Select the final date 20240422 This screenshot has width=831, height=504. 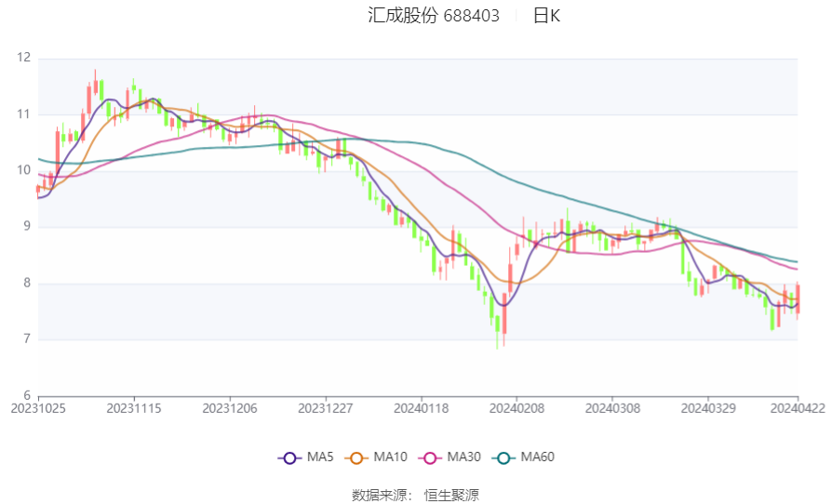(x=797, y=407)
